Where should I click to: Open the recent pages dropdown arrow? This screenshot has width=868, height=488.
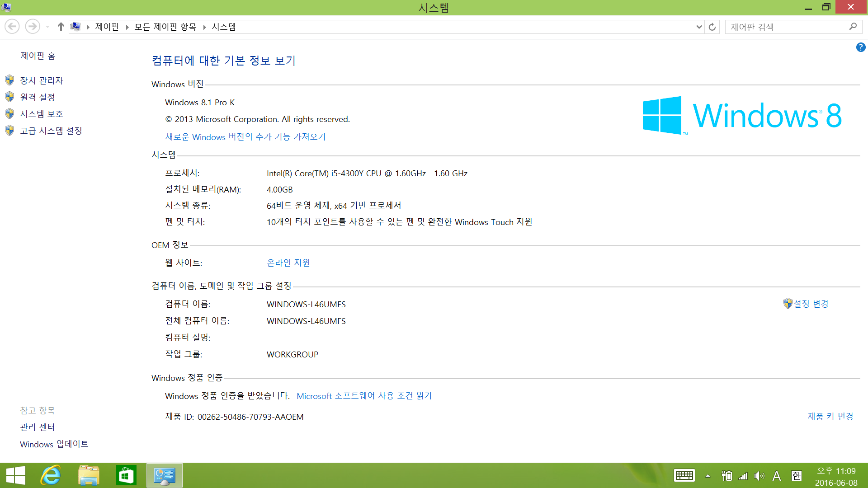click(x=47, y=27)
